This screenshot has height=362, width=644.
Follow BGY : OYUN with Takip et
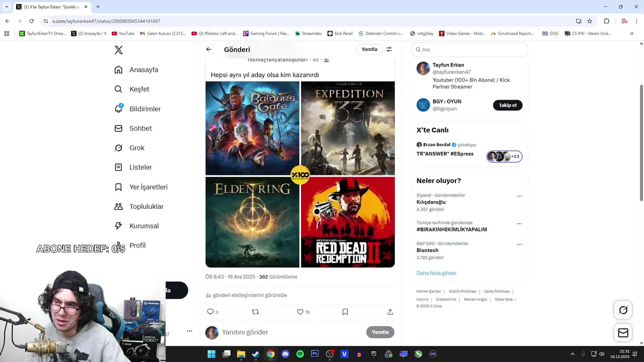[508, 105]
